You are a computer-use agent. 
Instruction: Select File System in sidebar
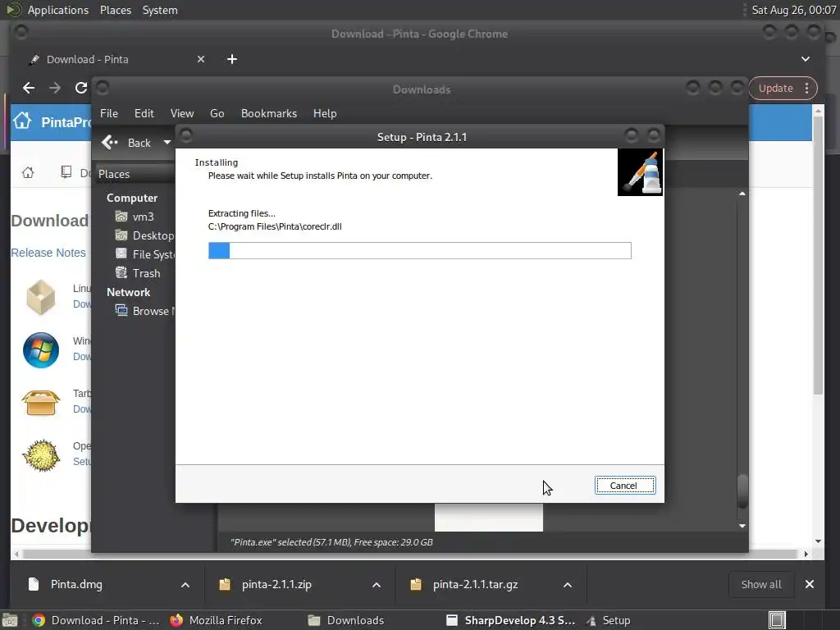click(x=144, y=254)
